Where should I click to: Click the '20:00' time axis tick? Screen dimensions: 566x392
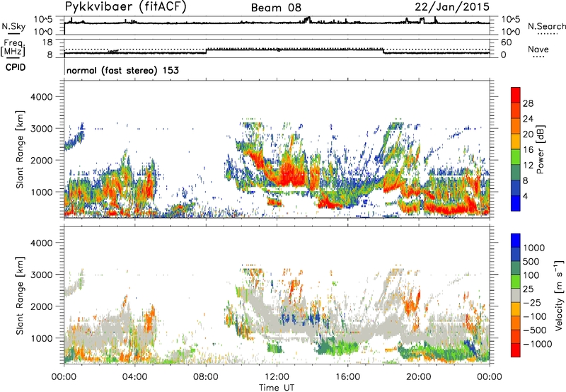click(x=419, y=377)
